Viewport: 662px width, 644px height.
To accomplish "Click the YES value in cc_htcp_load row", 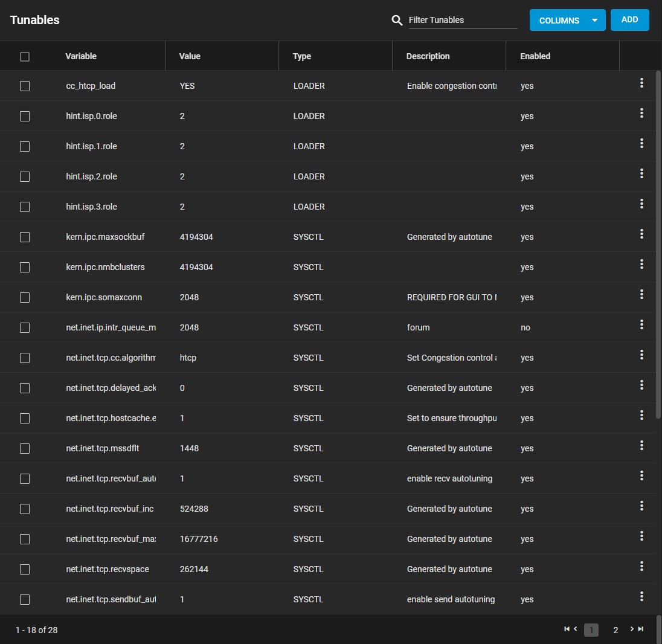I will [x=187, y=86].
